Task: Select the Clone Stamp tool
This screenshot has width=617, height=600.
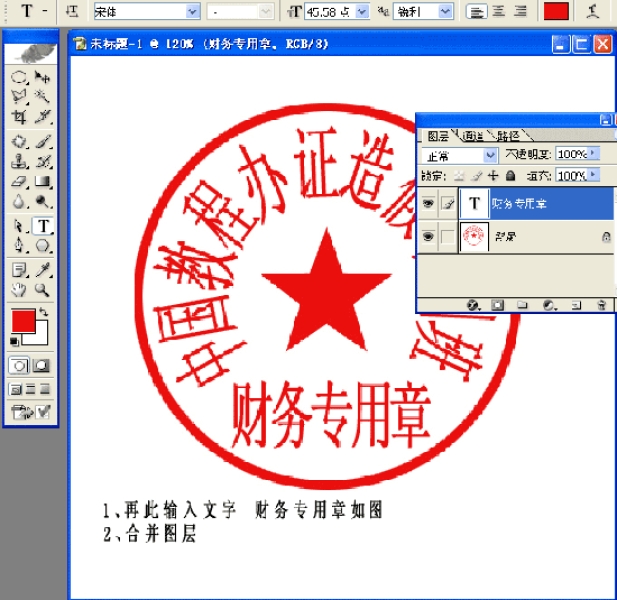Action: (18, 161)
